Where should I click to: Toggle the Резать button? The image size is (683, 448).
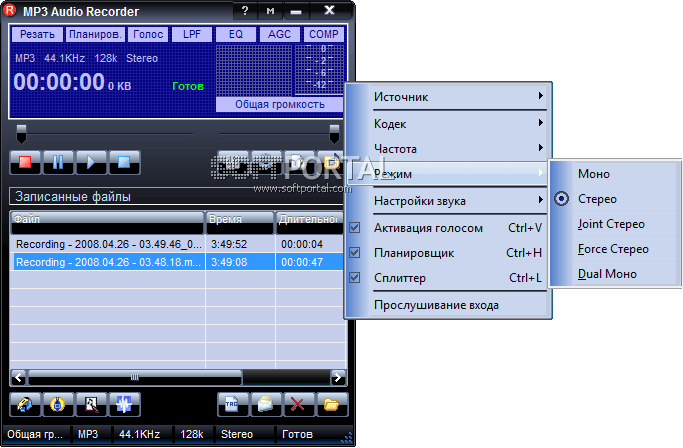(x=37, y=34)
